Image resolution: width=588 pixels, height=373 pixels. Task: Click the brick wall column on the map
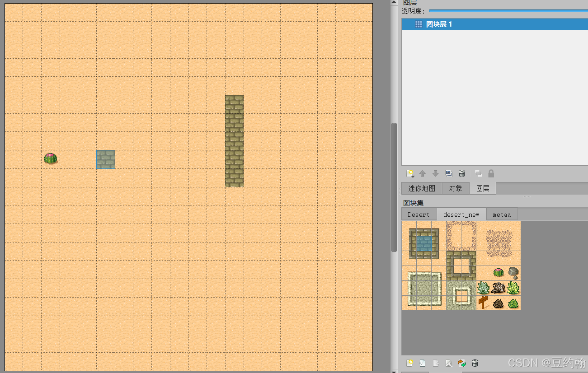[x=235, y=141]
